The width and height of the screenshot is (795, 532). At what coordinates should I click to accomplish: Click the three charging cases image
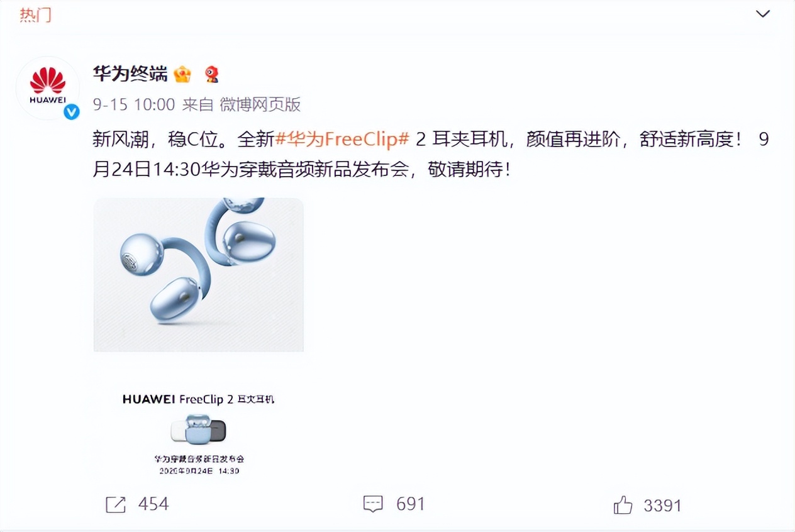(x=199, y=429)
